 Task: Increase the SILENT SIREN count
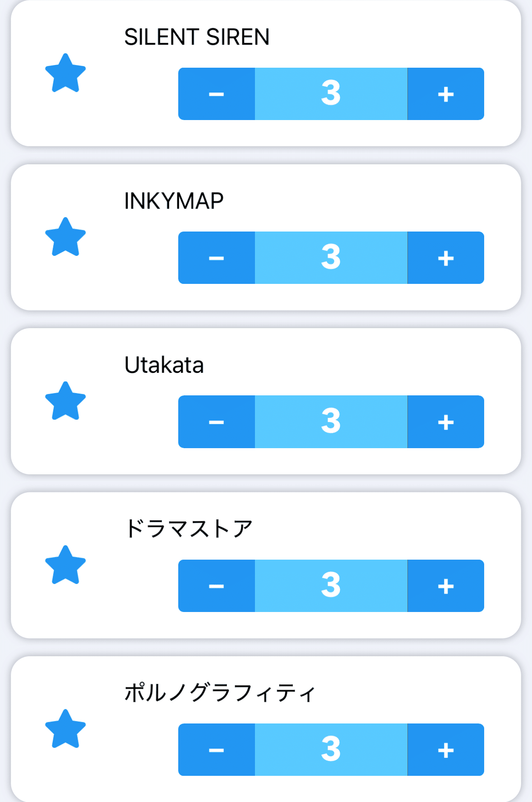coord(445,94)
